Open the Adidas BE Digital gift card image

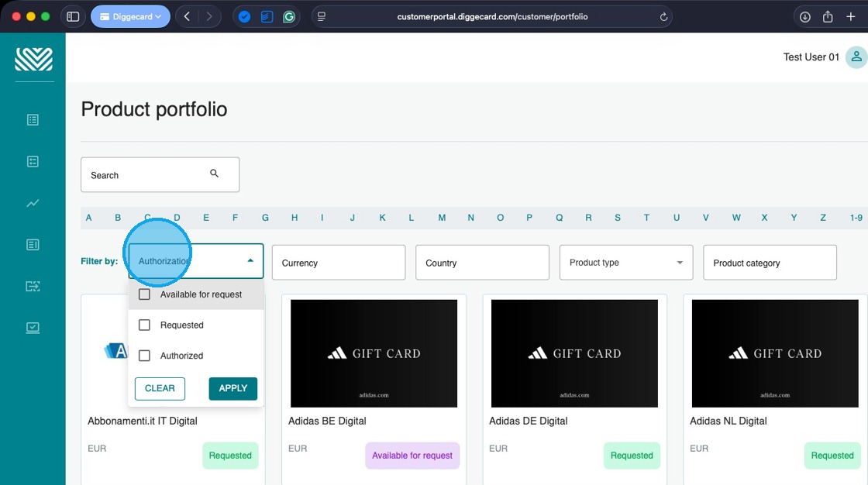pos(374,353)
